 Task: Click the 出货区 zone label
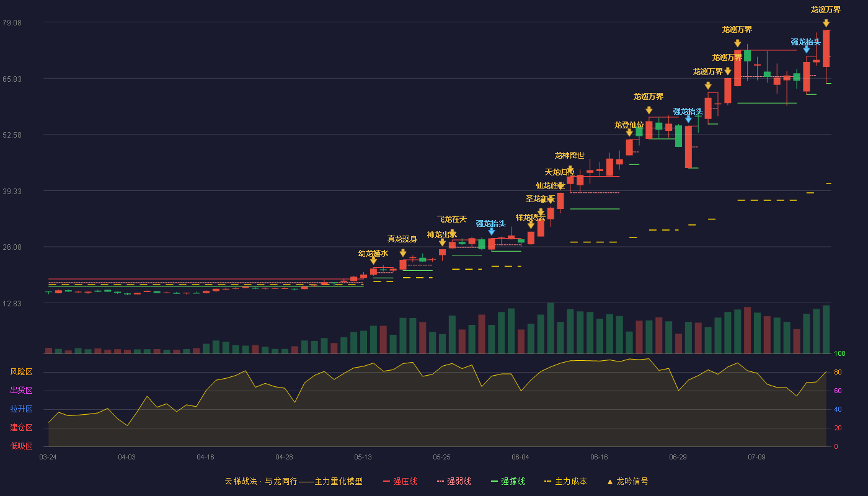(21, 391)
